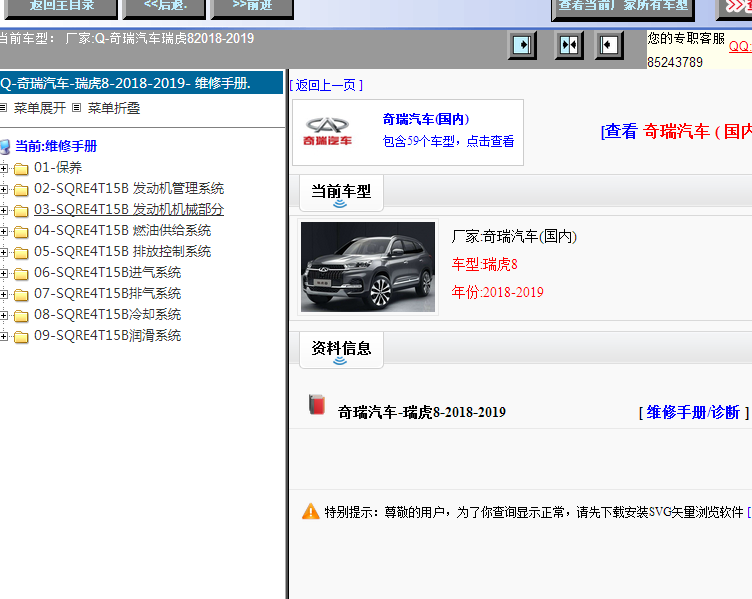This screenshot has height=599, width=752.
Task: Click the folder icon for 04-SQRE4T15B 燃油供给系统
Action: click(x=21, y=232)
